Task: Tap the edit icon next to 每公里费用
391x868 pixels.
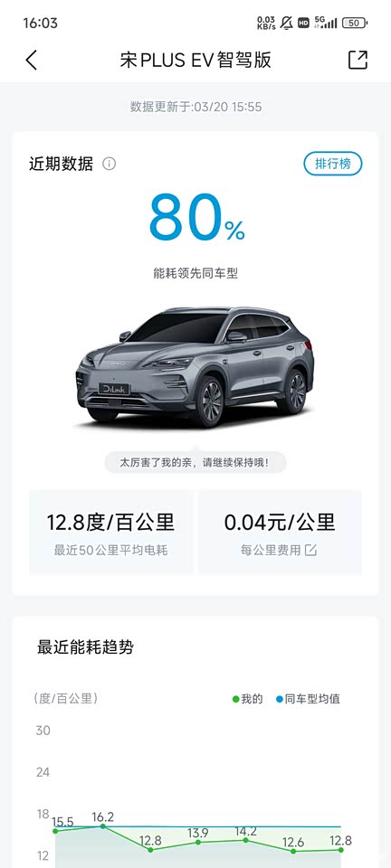Action: [310, 551]
